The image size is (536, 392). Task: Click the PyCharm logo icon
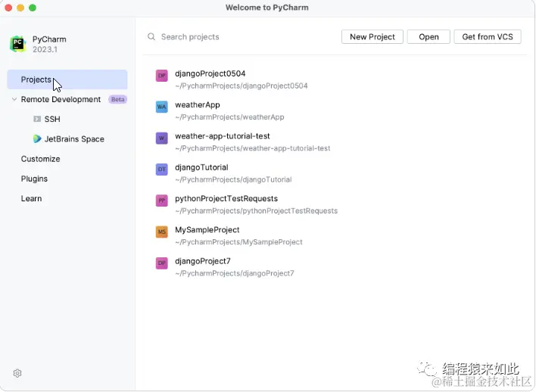(17, 44)
